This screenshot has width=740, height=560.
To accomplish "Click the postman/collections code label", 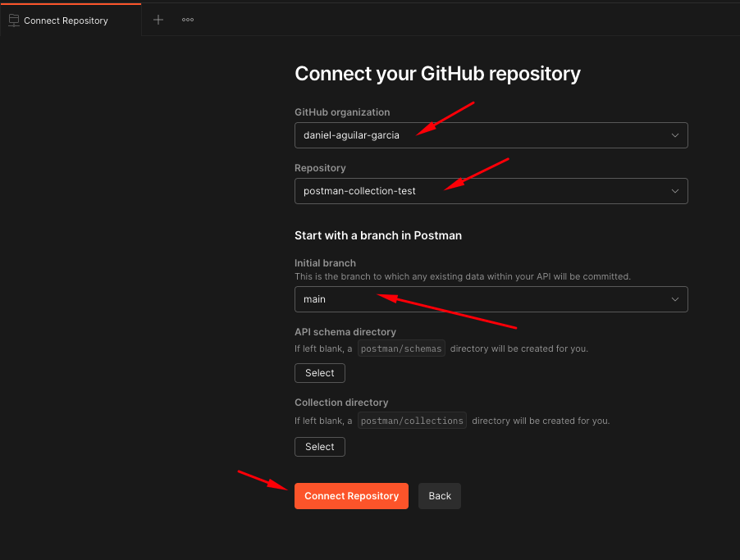I will coord(412,421).
